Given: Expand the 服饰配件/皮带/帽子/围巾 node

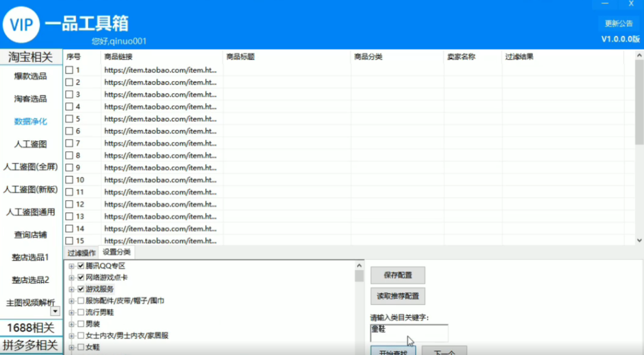Looking at the screenshot, I should [x=72, y=301].
